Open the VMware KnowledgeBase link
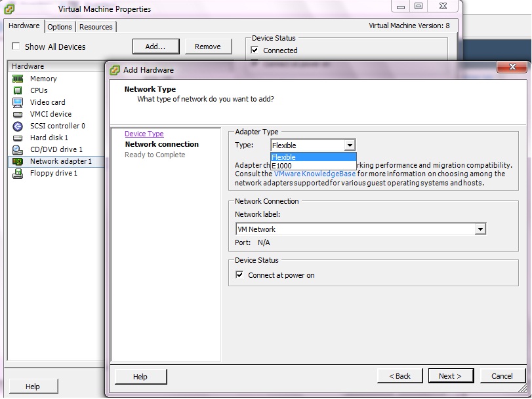The image size is (532, 399). 314,174
